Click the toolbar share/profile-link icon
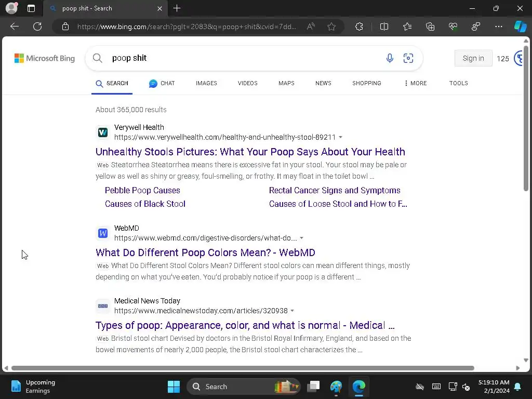This screenshot has width=532, height=399. 476,26
